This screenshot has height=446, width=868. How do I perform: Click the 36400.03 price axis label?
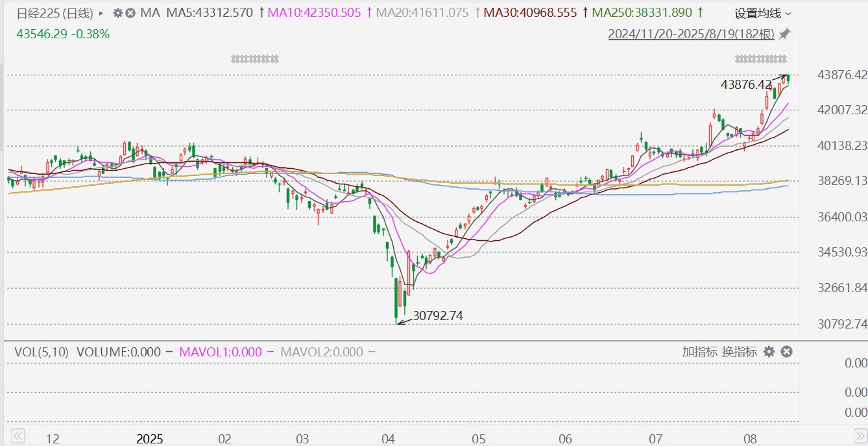coord(843,216)
